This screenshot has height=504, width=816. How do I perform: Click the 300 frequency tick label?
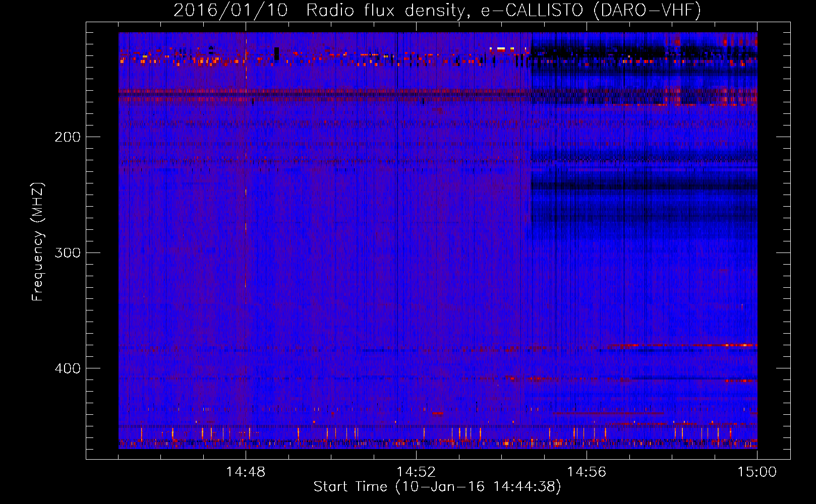[x=67, y=253]
